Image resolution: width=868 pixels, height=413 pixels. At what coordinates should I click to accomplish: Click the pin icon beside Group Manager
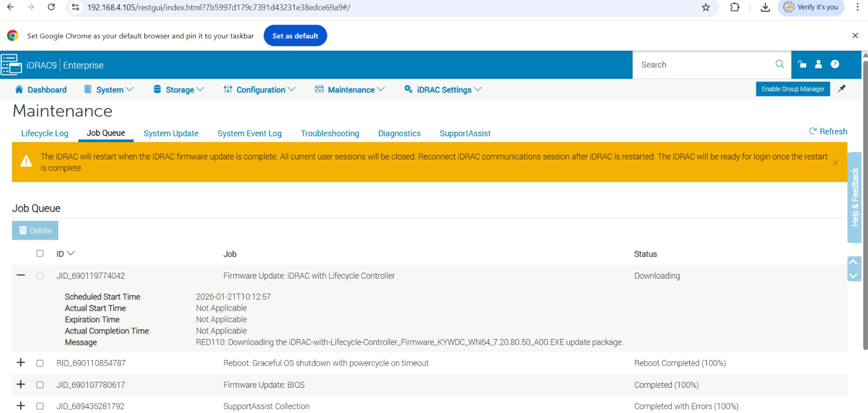(842, 89)
